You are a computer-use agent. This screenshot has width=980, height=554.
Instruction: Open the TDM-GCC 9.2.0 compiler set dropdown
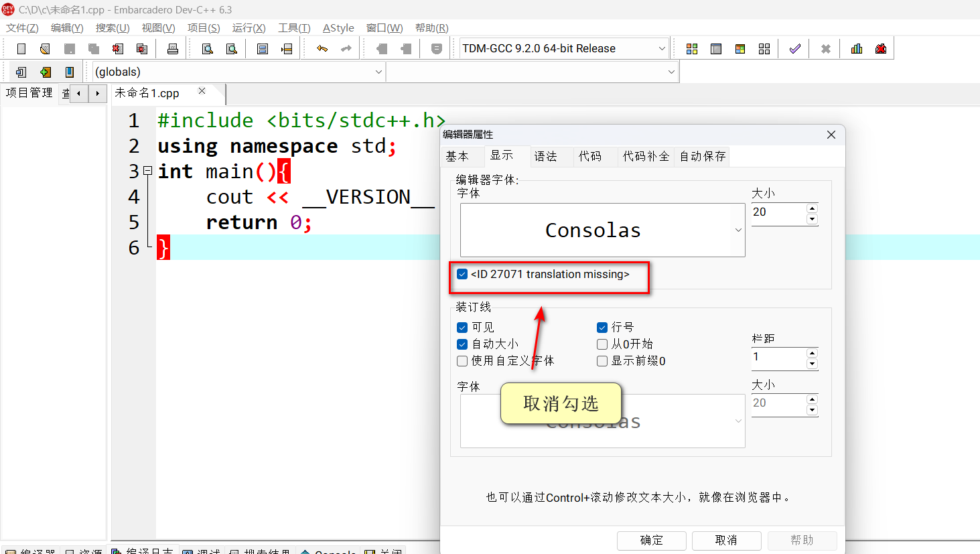[662, 48]
